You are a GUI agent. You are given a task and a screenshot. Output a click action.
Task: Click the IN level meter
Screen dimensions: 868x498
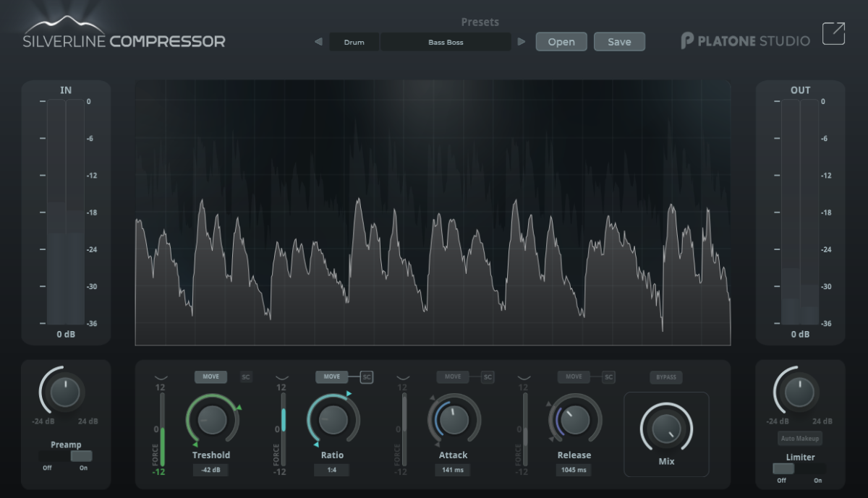coord(66,212)
